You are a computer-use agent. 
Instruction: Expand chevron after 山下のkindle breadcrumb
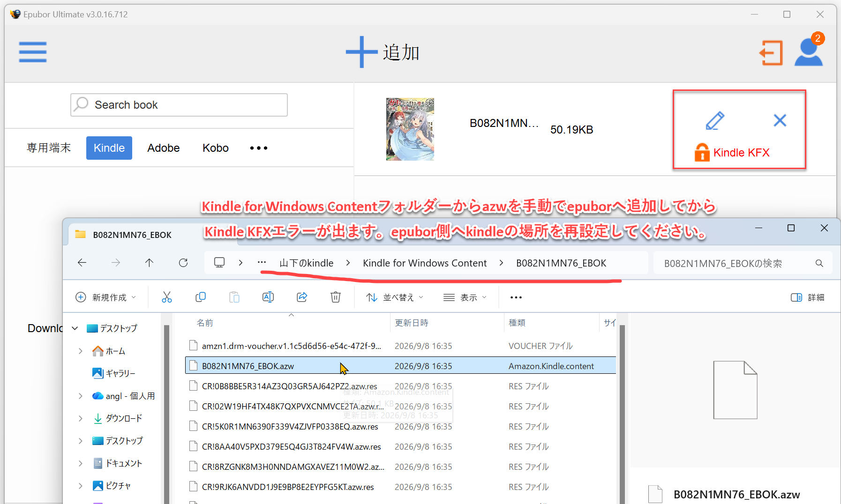coord(348,263)
